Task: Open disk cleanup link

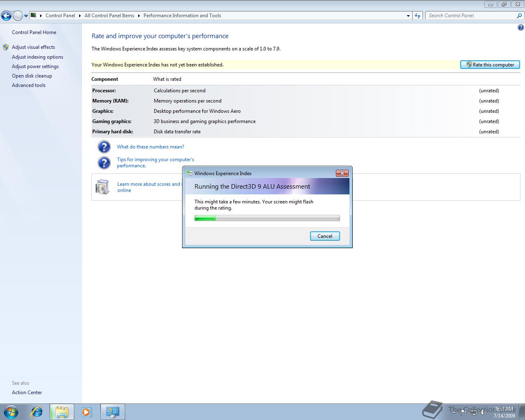Action: 32,76
